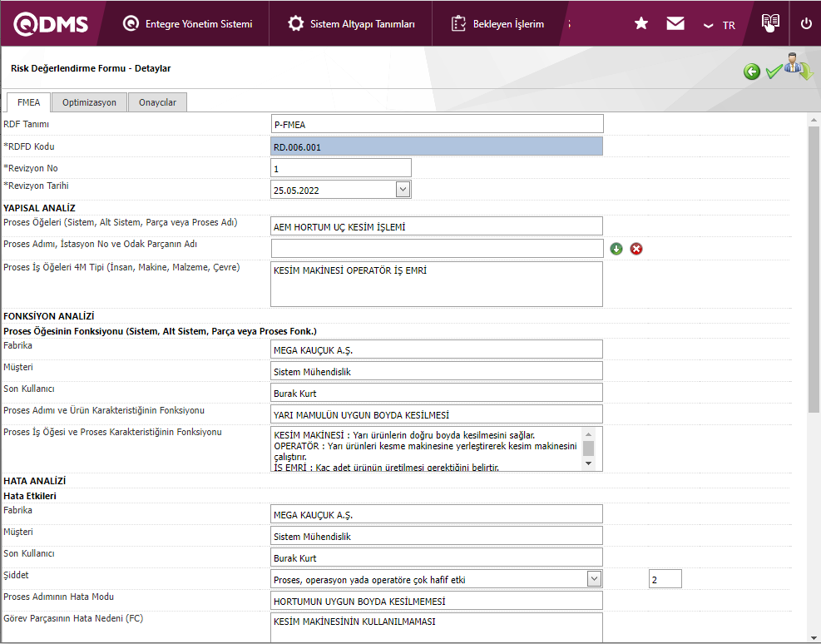This screenshot has height=644, width=821.
Task: Switch to the Onaycılar tab
Action: 157,102
